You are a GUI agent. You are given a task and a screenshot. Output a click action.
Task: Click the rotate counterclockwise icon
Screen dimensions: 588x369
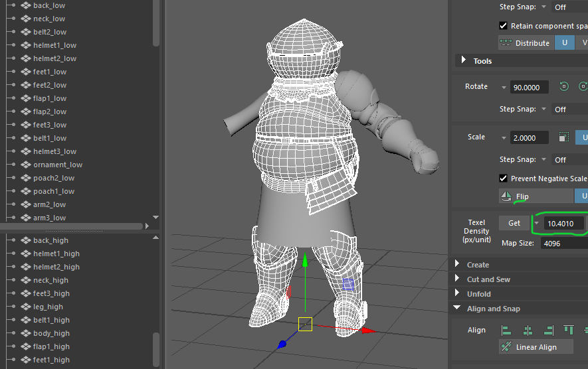pyautogui.click(x=564, y=87)
